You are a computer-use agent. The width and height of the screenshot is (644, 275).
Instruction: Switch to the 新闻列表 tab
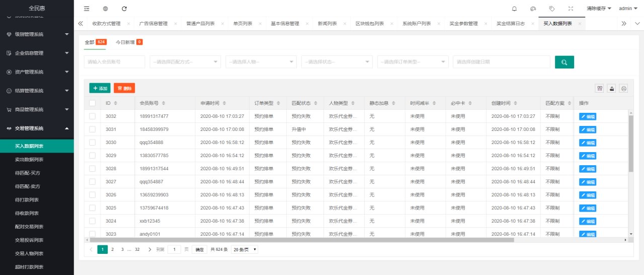pyautogui.click(x=328, y=24)
